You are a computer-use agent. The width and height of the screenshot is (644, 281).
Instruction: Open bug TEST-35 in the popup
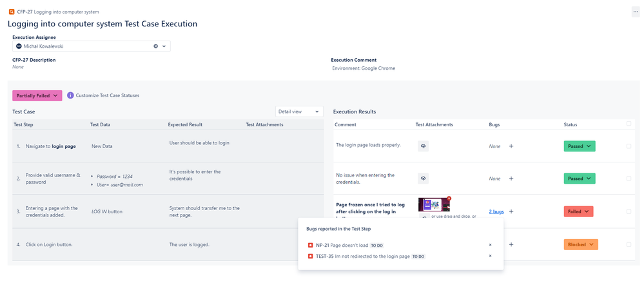(x=363, y=257)
